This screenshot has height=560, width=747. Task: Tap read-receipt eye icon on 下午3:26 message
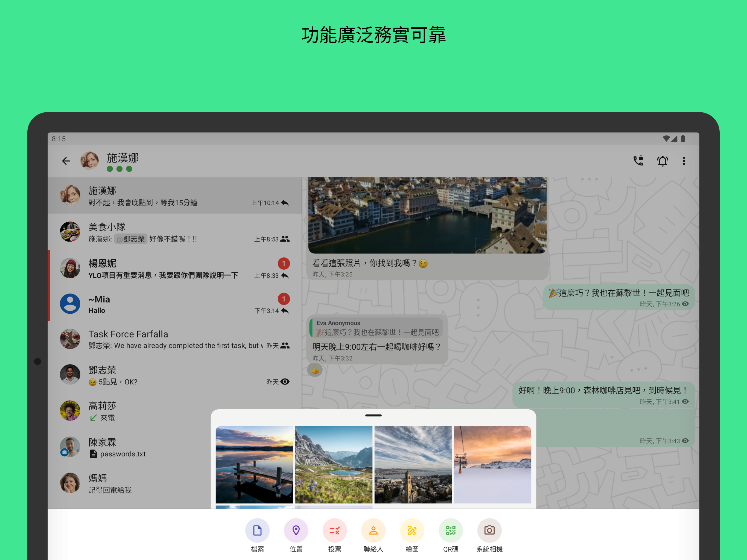click(685, 304)
